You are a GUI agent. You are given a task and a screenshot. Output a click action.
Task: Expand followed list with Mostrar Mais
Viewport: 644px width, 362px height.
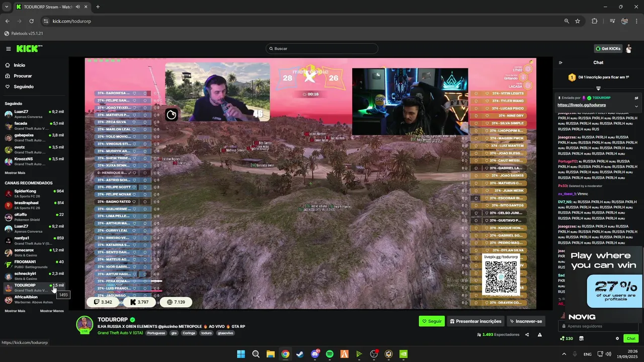15,172
